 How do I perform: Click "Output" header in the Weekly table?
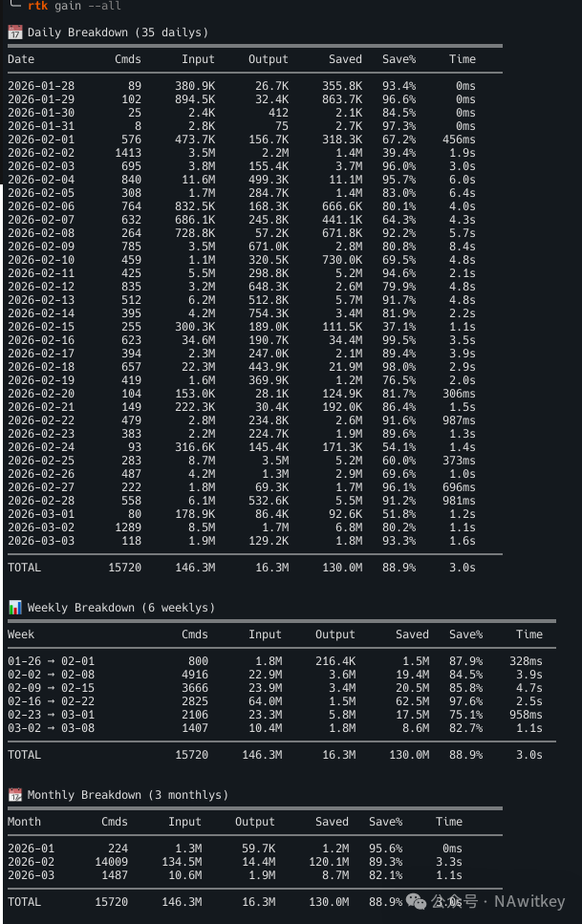pos(334,634)
